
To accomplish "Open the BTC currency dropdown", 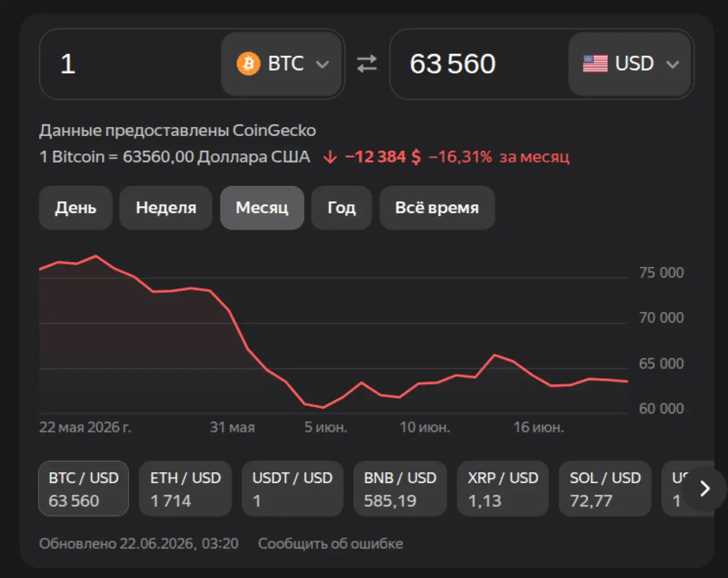I will [x=282, y=64].
